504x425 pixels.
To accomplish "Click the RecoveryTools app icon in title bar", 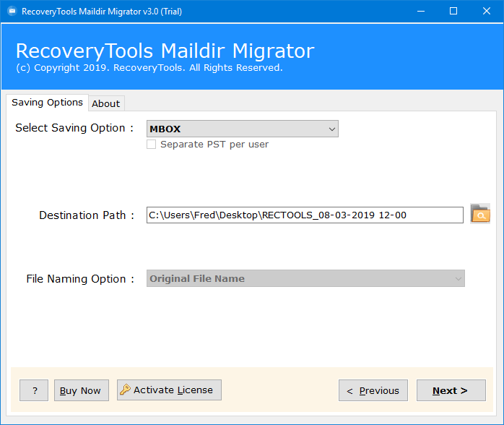I will pos(12,12).
